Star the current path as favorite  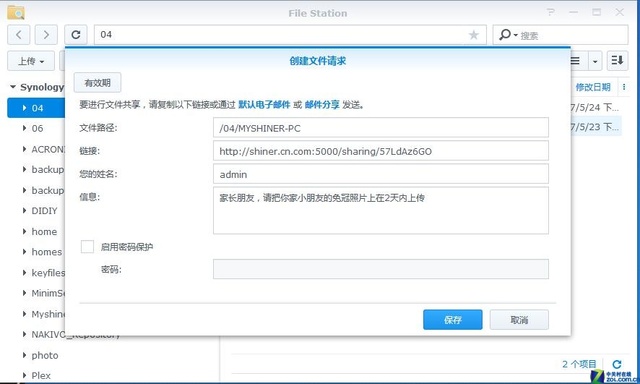click(473, 35)
